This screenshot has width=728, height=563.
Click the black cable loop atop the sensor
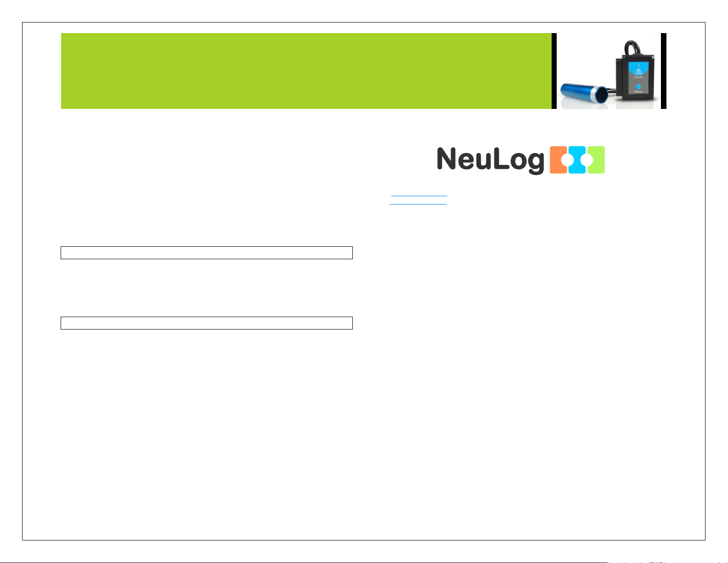[x=632, y=48]
